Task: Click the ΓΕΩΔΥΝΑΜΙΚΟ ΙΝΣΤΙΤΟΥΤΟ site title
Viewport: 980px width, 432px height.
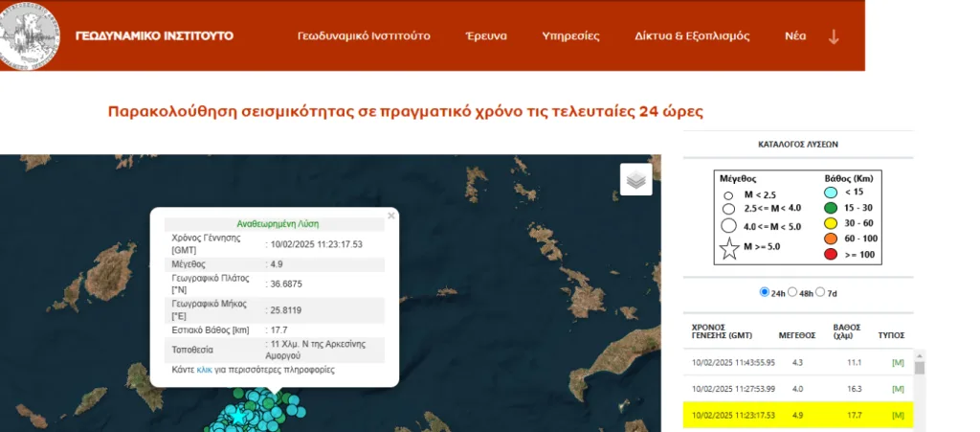Action: [154, 36]
